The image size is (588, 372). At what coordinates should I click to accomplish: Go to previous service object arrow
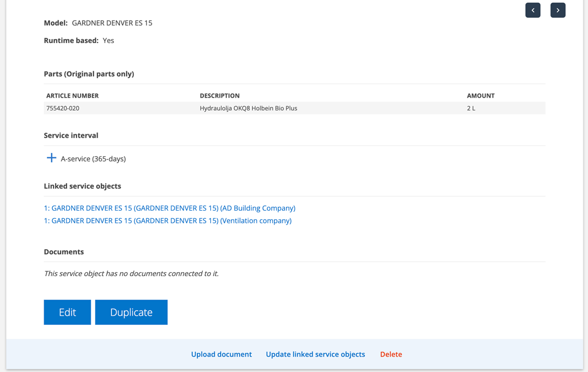[532, 10]
